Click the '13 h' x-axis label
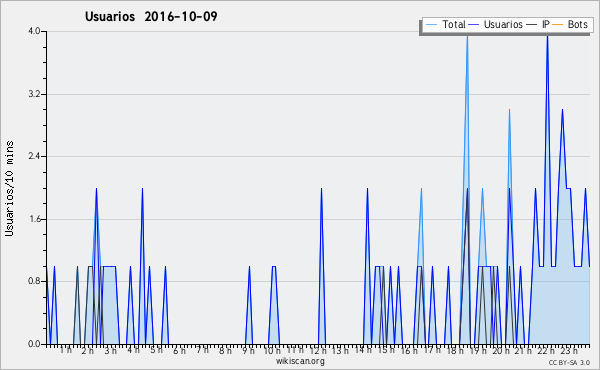Screen dimensions: 600x370 [340, 350]
